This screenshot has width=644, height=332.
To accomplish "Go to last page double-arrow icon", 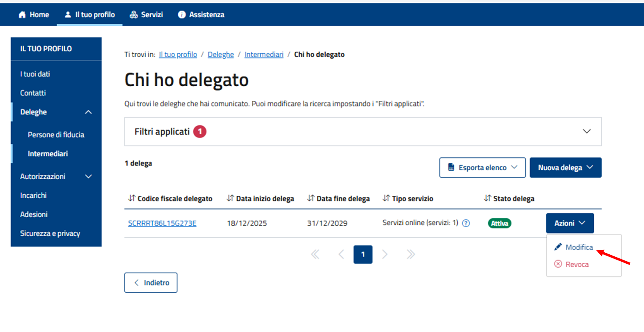I will click(410, 254).
